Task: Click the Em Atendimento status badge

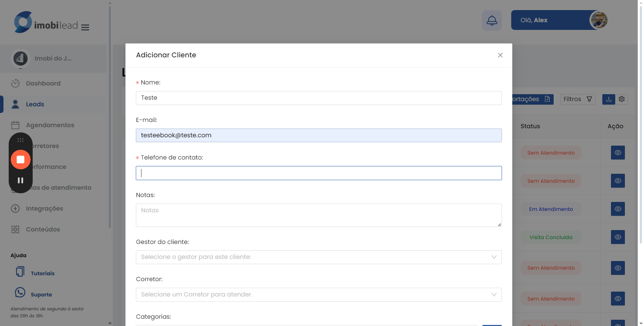Action: [551, 209]
